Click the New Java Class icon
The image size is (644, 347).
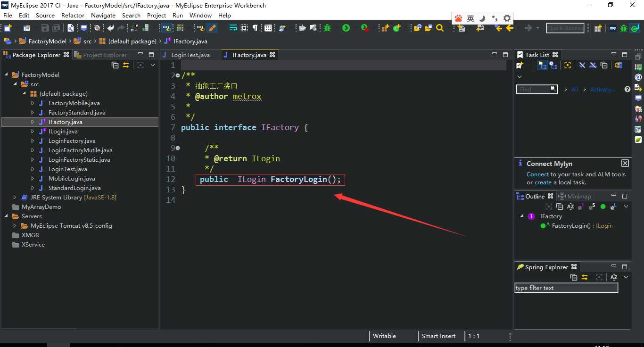[x=397, y=28]
